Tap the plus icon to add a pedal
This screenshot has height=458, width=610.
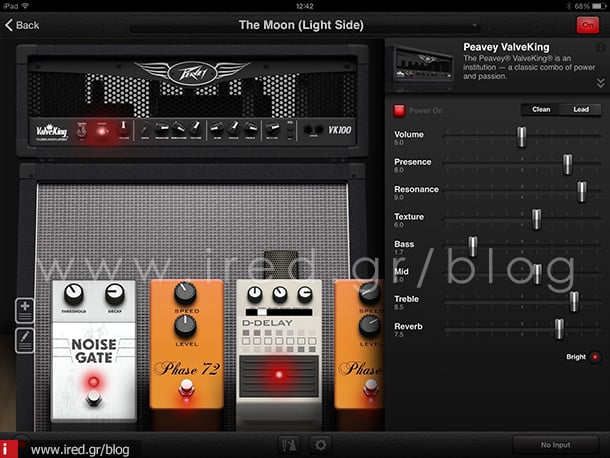pyautogui.click(x=25, y=310)
